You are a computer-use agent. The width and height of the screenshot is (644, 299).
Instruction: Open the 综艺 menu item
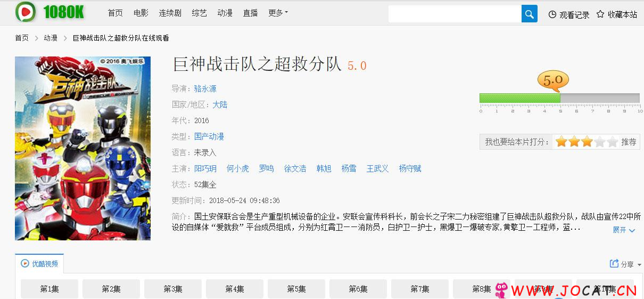pyautogui.click(x=200, y=13)
